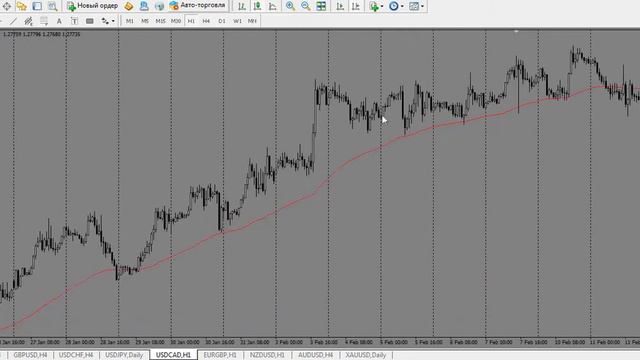Toggle the Авто-торговля button

(x=198, y=6)
